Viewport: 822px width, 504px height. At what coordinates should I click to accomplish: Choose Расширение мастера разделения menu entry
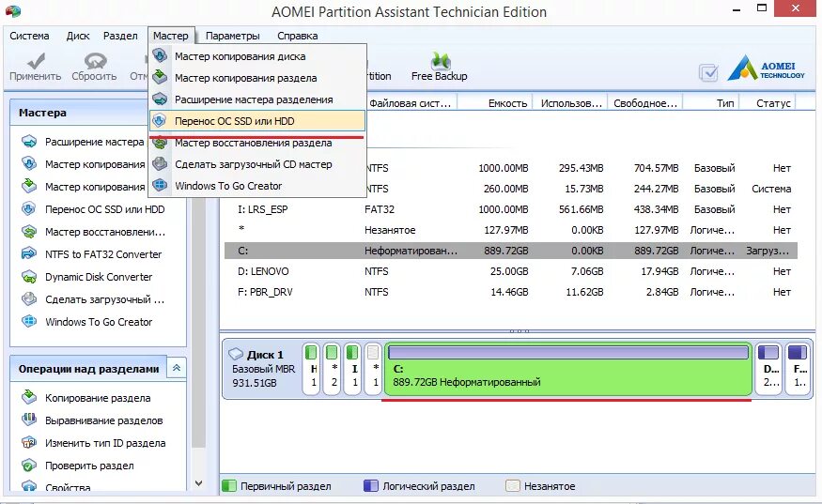[257, 99]
